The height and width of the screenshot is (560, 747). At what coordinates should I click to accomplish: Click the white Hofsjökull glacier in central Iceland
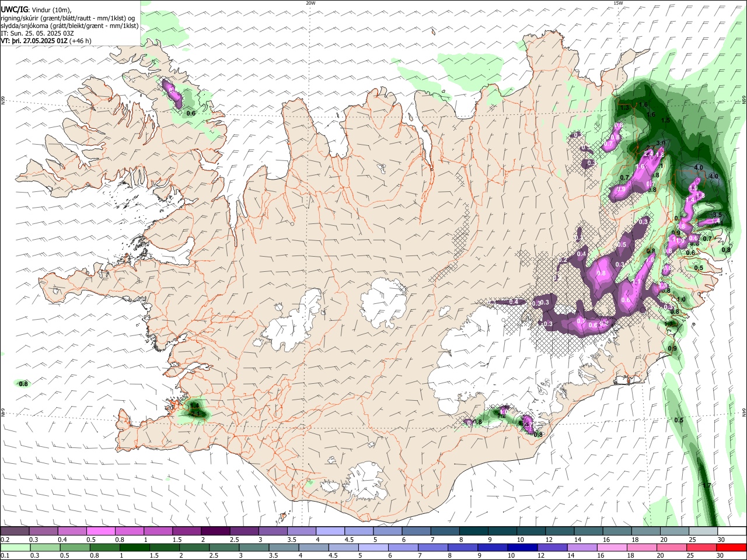[x=383, y=302]
